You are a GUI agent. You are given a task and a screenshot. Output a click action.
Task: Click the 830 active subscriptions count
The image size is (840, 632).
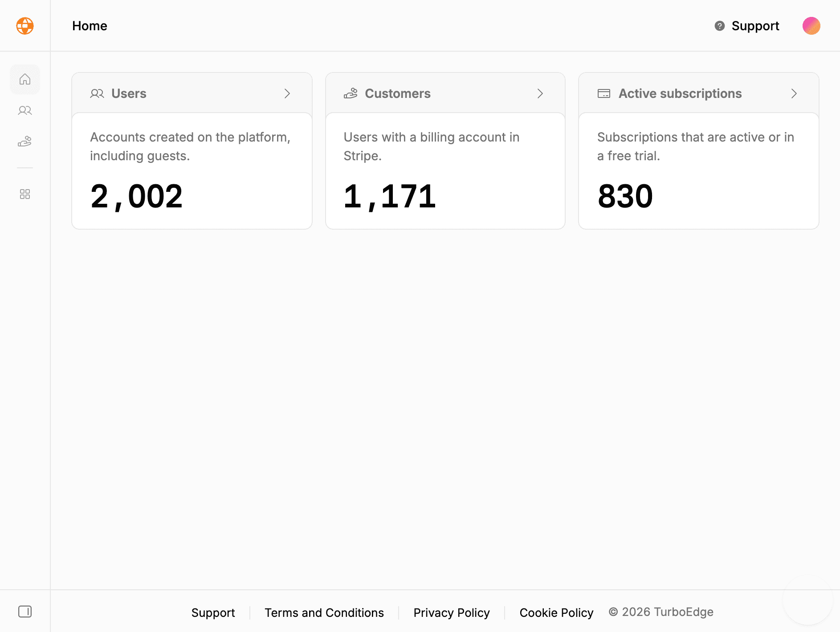tap(625, 196)
